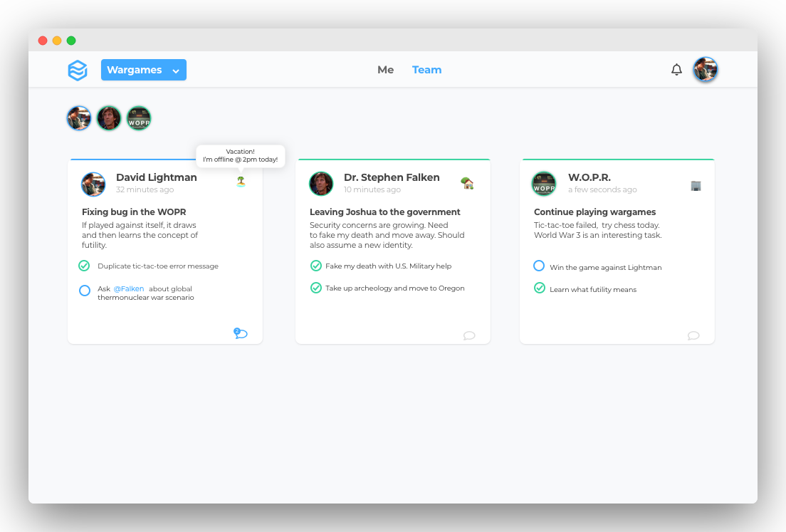The height and width of the screenshot is (532, 786).
Task: Open comments on W.O.P.R. card
Action: pos(693,335)
